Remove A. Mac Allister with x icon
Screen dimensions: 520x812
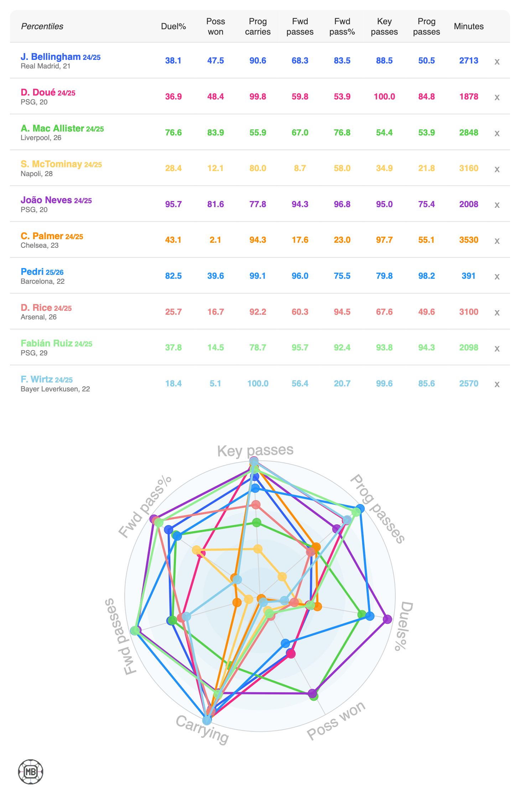click(x=497, y=133)
